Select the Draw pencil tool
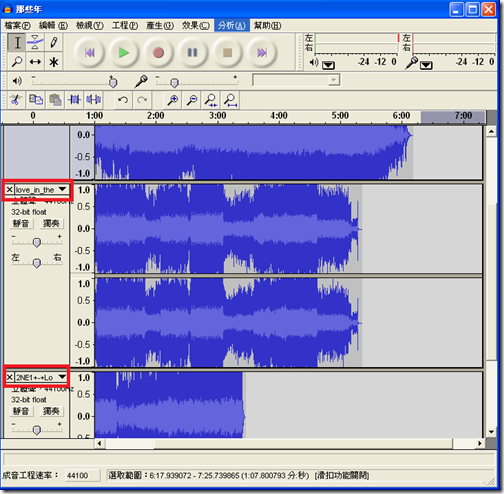 [53, 43]
